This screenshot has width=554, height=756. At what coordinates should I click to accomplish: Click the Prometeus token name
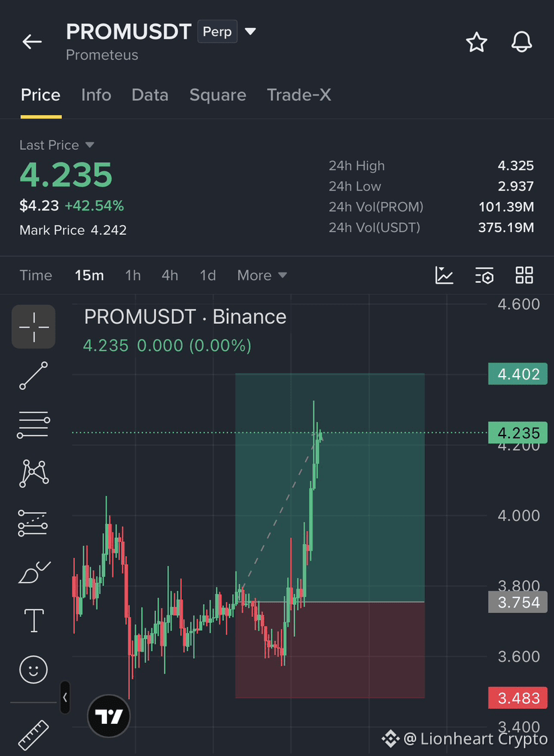point(102,56)
